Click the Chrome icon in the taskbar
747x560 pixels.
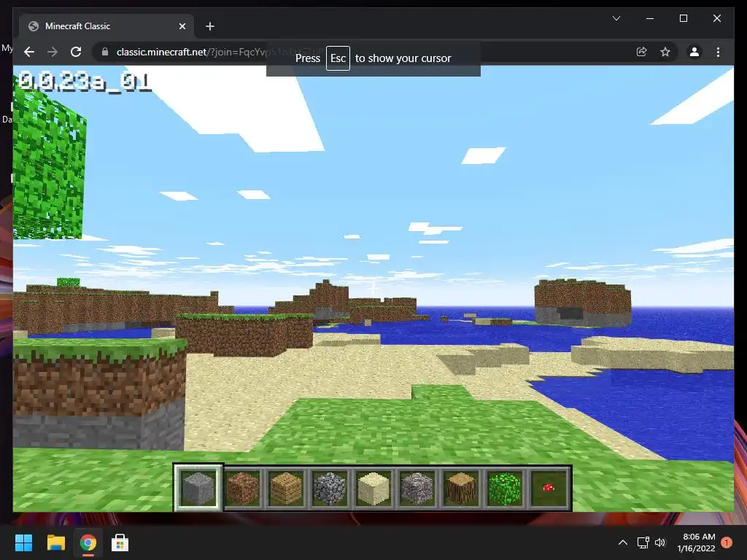[88, 542]
